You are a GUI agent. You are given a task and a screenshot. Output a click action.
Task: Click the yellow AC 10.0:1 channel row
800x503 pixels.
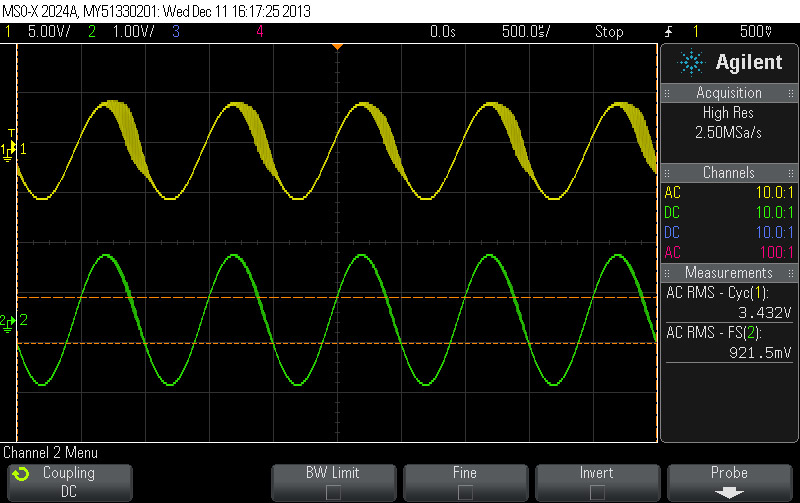point(729,193)
